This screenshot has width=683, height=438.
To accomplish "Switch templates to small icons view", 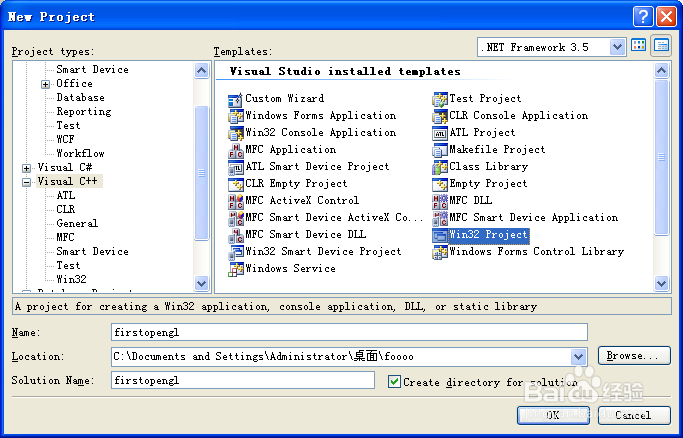I will tap(661, 45).
